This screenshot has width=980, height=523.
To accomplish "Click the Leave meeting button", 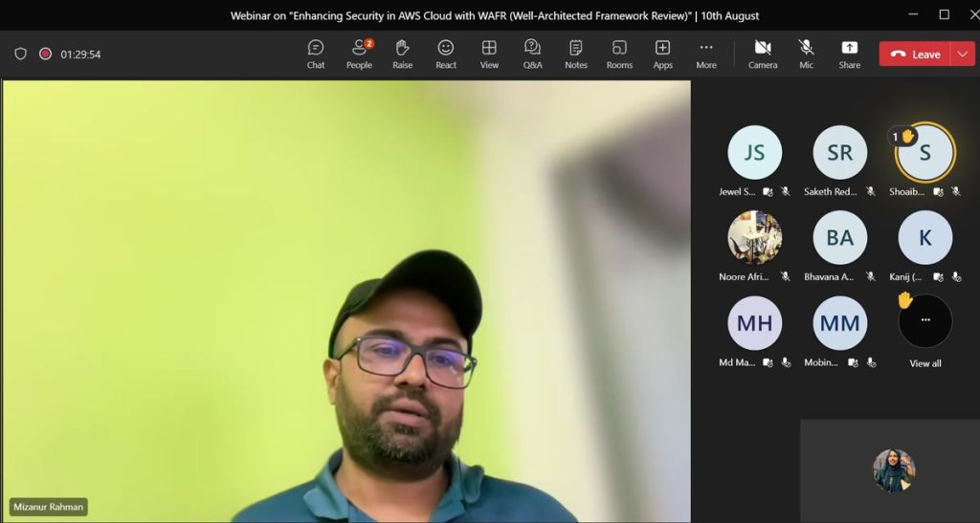I will click(915, 54).
